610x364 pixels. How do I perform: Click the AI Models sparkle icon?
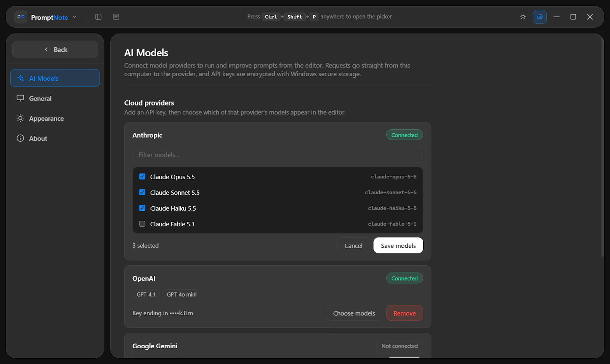(21, 78)
